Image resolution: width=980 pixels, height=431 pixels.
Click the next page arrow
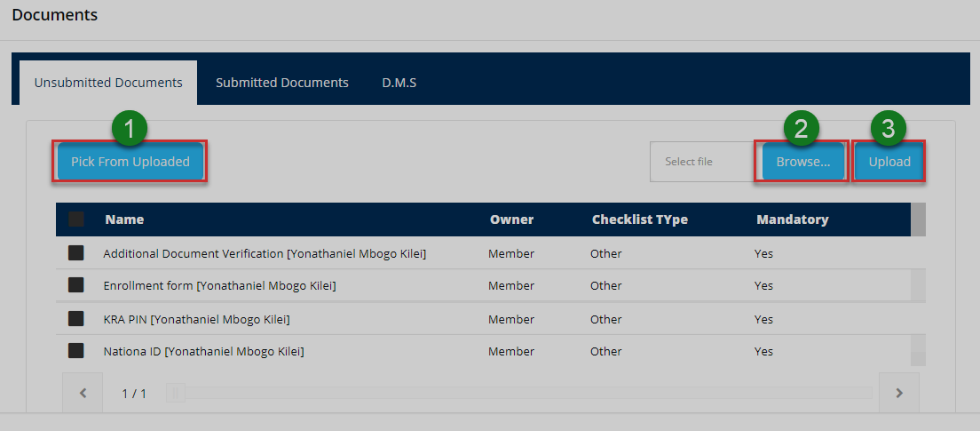898,393
